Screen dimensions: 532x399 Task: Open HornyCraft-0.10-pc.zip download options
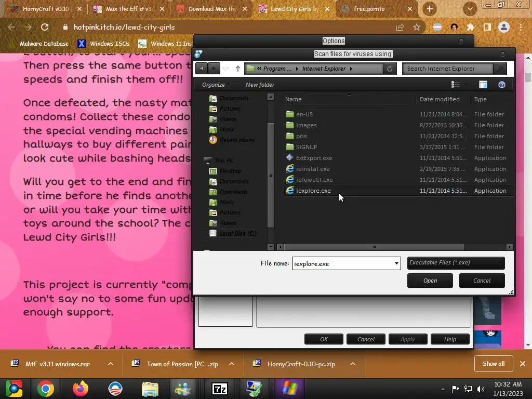pos(353,364)
